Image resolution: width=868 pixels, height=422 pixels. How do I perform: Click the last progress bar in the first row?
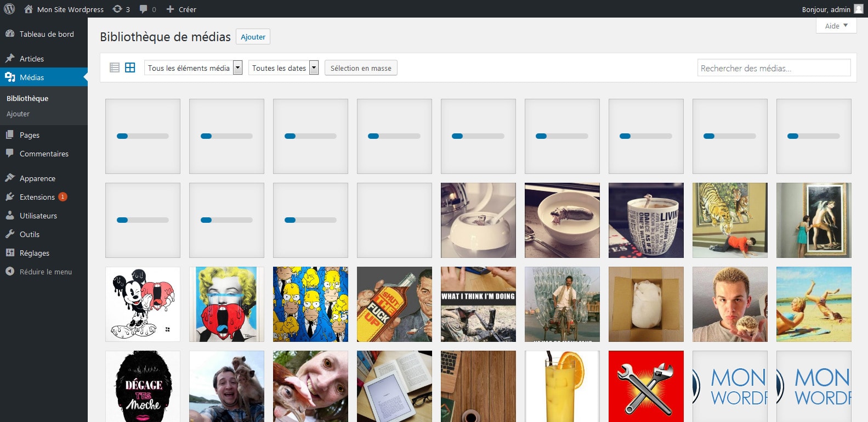point(814,136)
